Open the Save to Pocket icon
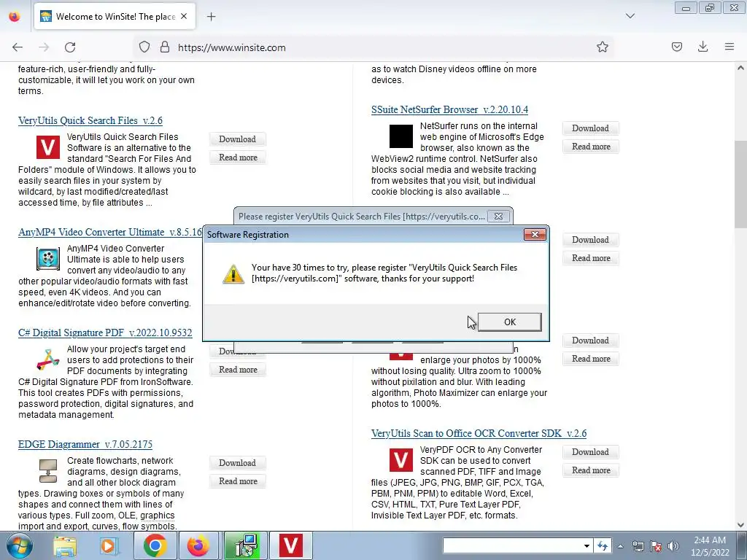This screenshot has width=747, height=560. pos(676,47)
